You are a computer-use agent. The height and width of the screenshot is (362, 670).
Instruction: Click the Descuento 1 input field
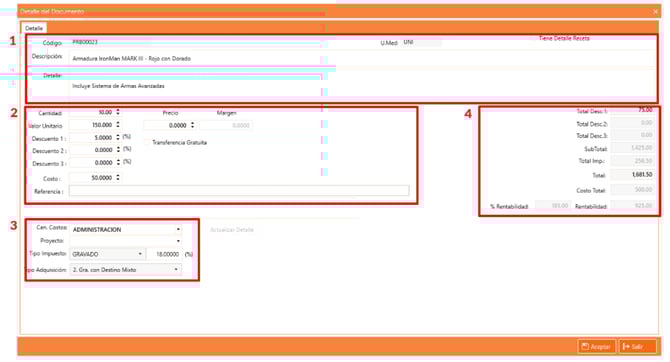pyautogui.click(x=92, y=138)
